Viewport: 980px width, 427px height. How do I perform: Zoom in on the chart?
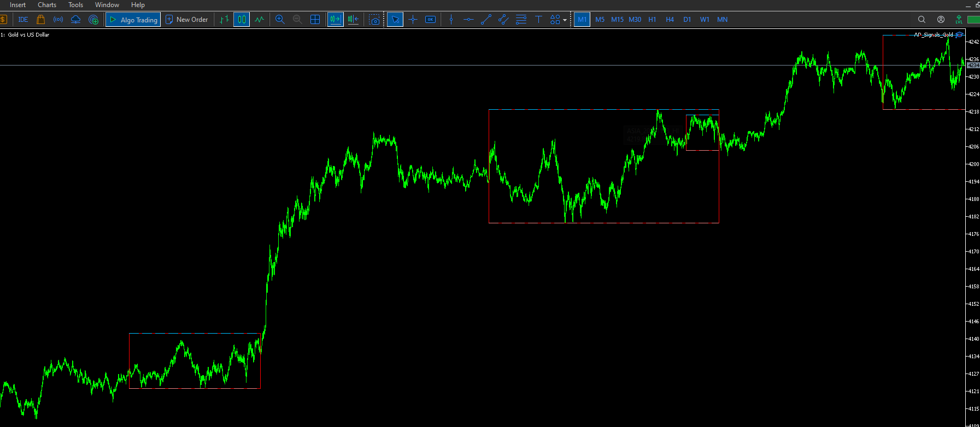(280, 20)
